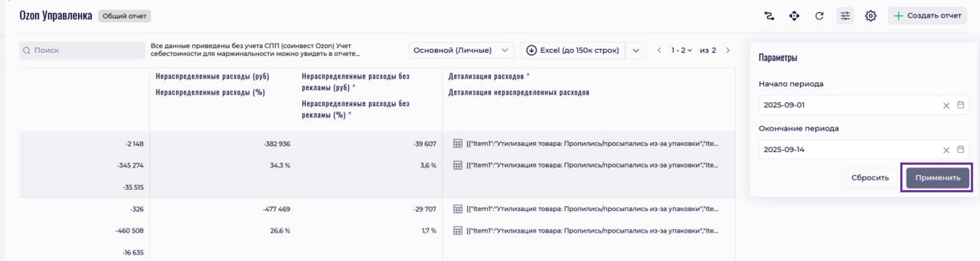Open report settings gear
Image resolution: width=980 pixels, height=261 pixels.
pyautogui.click(x=870, y=16)
